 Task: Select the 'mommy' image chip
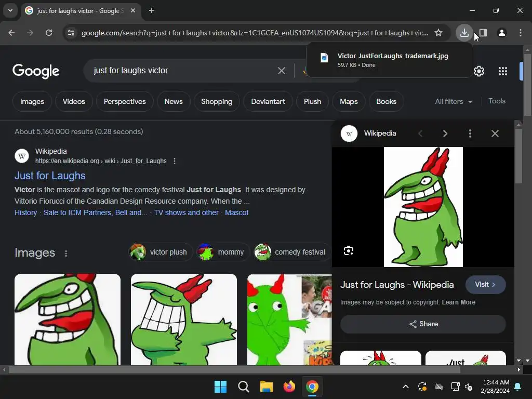223,252
